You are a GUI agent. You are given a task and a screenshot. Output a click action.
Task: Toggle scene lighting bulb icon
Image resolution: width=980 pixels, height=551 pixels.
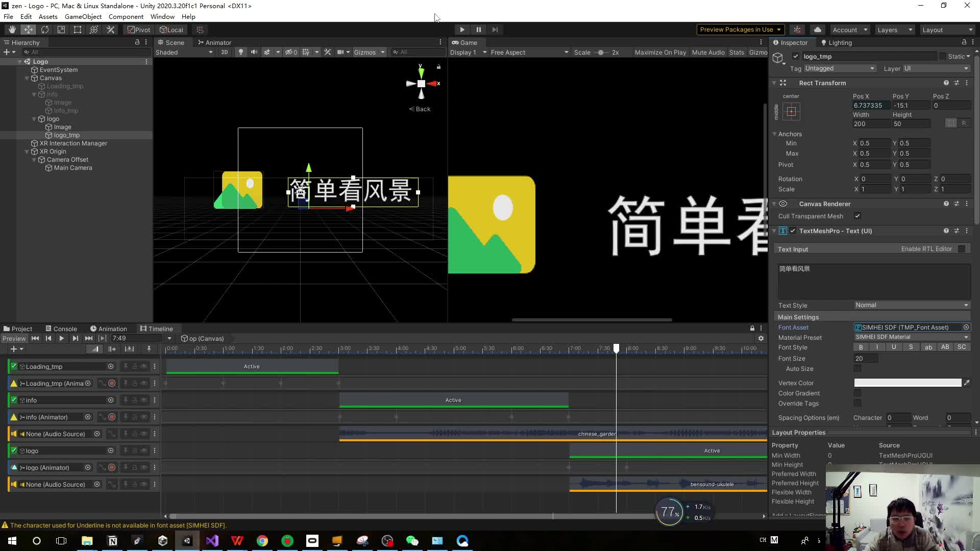coord(241,52)
